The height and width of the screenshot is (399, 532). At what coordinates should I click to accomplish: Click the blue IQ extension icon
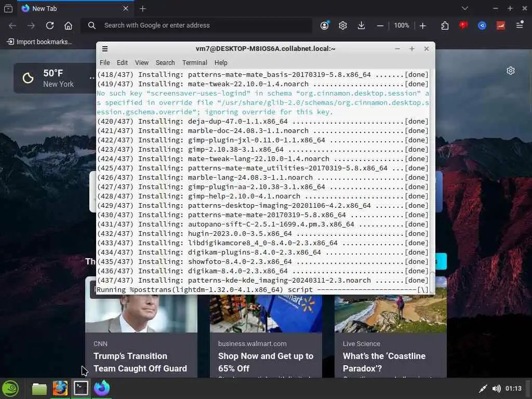(x=482, y=25)
